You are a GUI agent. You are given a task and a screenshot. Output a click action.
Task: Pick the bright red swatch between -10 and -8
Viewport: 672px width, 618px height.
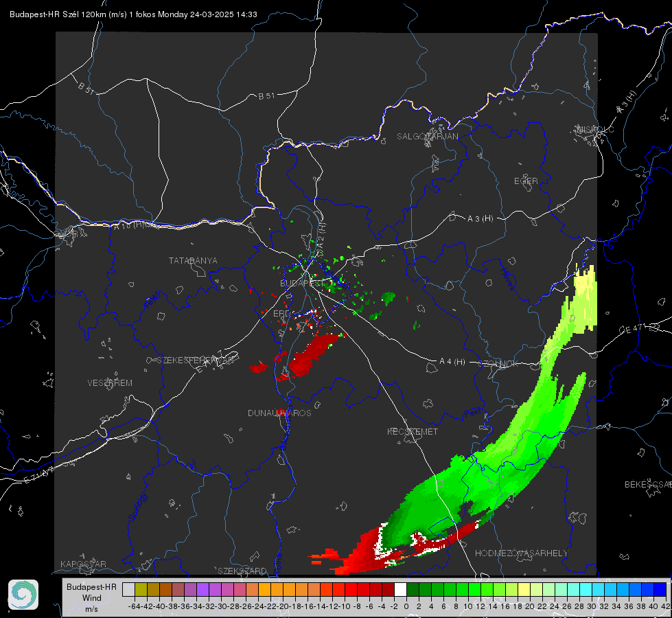point(351,590)
